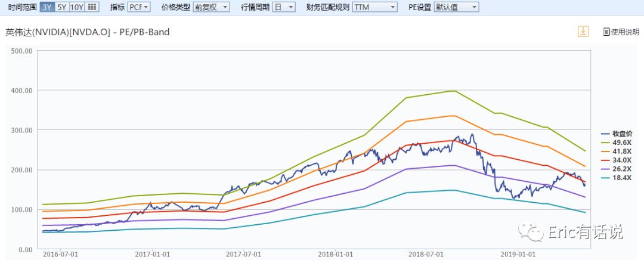This screenshot has height=260, width=644.
Task: Toggle the 41.8X band legend entry
Action: [615, 151]
